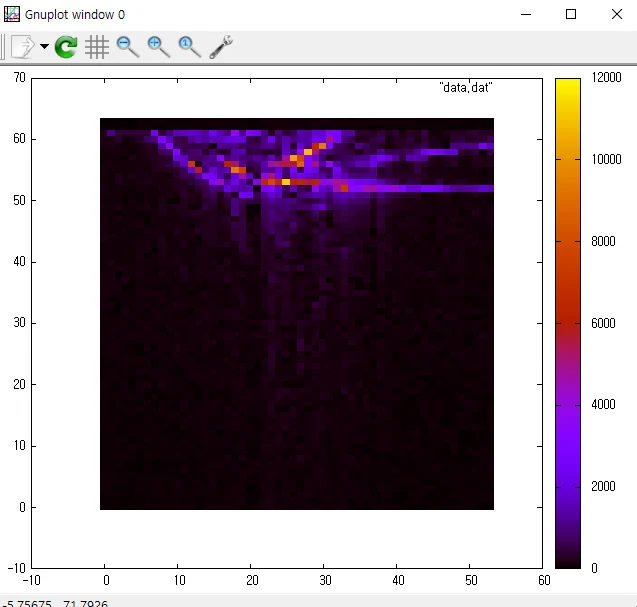This screenshot has height=607, width=637.
Task: Click the copy-to-clipboard page icon
Action: click(22, 47)
